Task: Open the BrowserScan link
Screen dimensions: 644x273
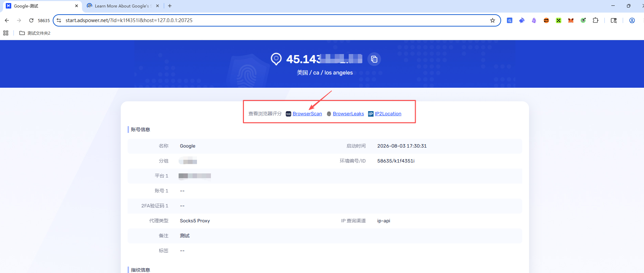Action: (x=307, y=114)
